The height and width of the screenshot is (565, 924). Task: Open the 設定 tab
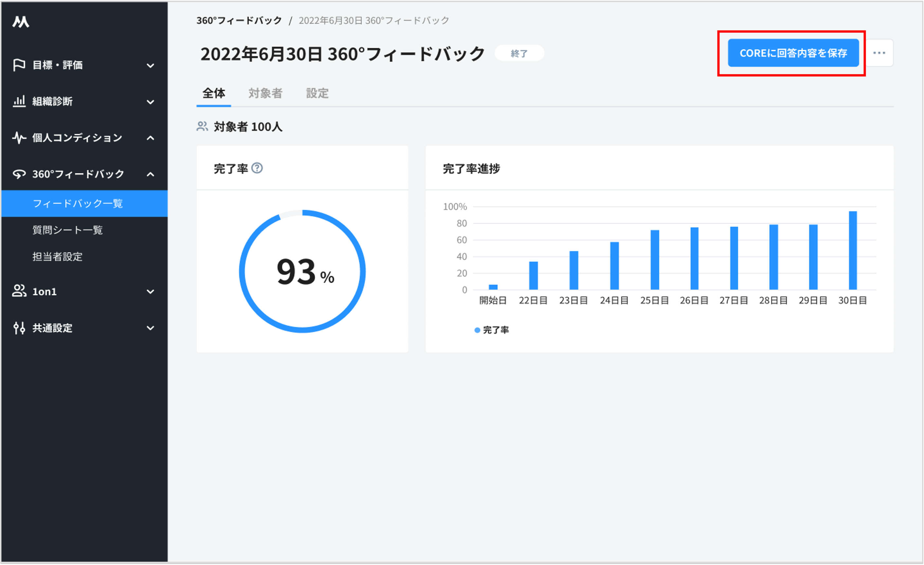317,93
